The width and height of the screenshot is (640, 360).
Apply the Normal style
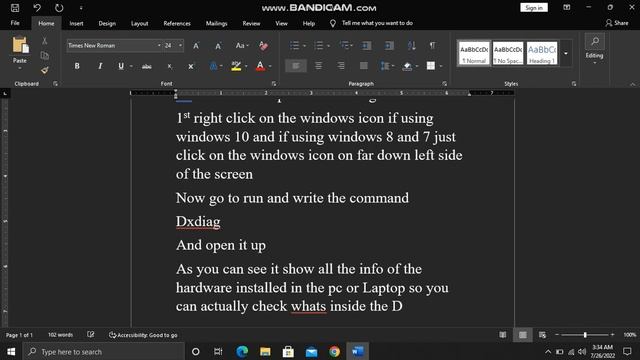[x=473, y=53]
